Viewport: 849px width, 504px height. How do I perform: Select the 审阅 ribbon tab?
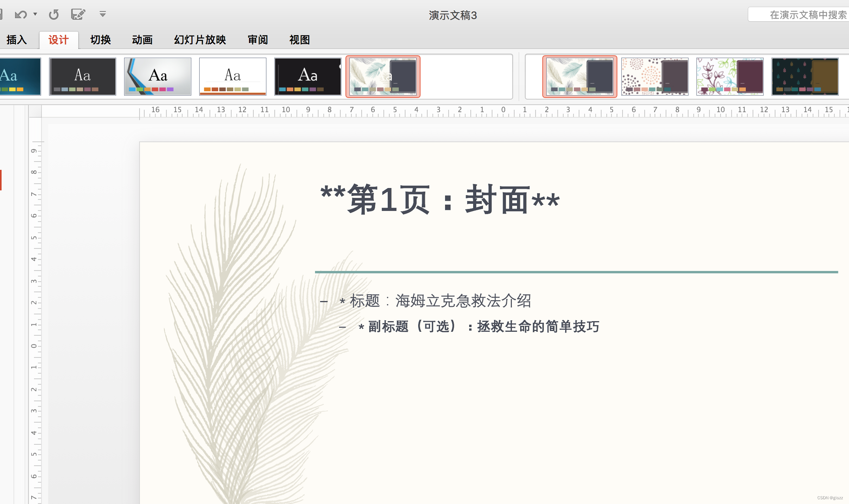pyautogui.click(x=258, y=40)
